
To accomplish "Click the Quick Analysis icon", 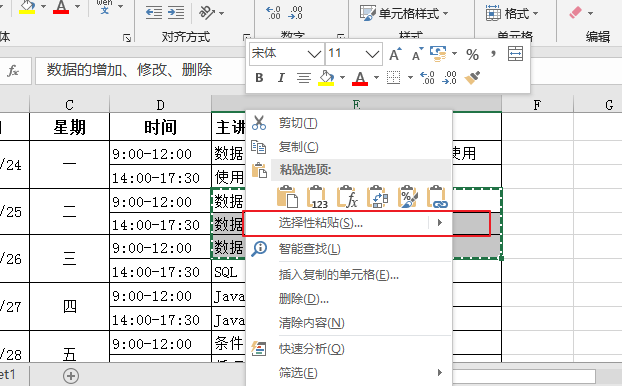I will [259, 349].
